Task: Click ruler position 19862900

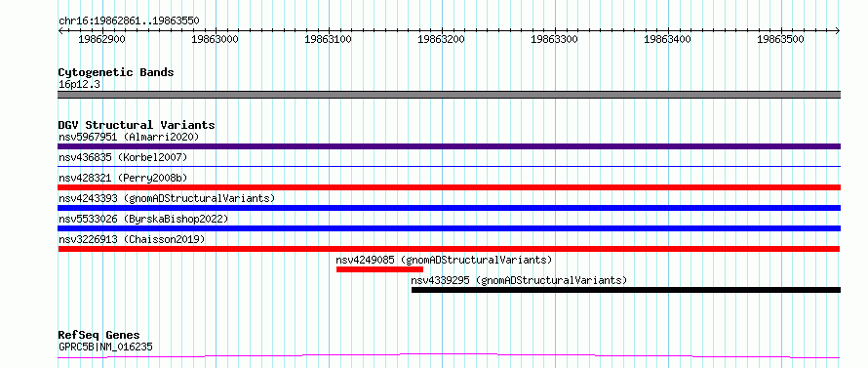Action: 101,39
